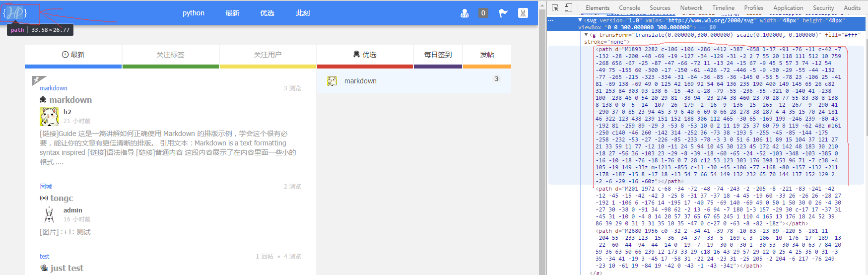Go to 优选 in the top navbar
Image resolution: width=868 pixels, height=275 pixels.
pyautogui.click(x=267, y=13)
